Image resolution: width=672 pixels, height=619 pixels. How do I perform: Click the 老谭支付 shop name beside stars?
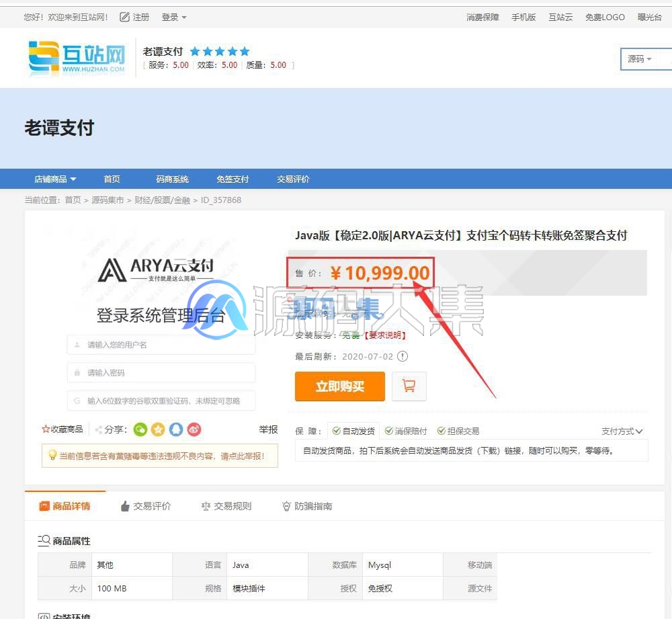point(163,52)
